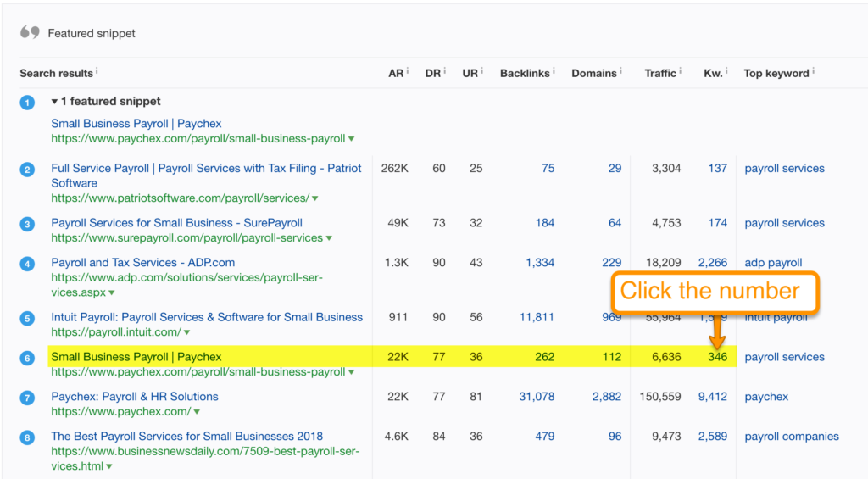
Task: Click the Traffic column header
Action: 660,73
